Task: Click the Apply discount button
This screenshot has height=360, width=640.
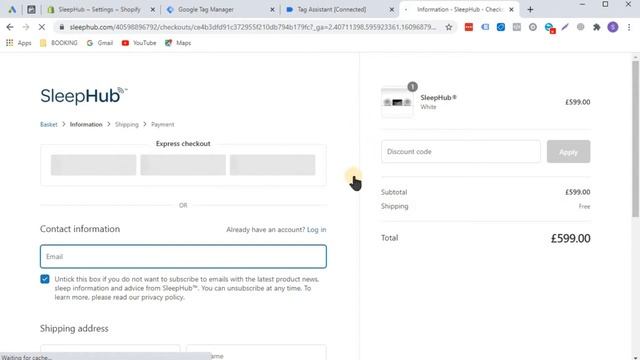Action: click(x=568, y=151)
